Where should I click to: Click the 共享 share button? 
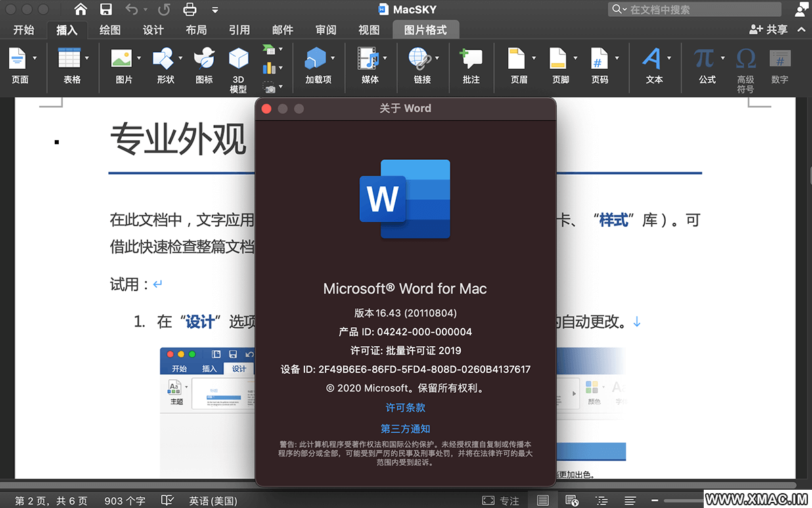769,30
